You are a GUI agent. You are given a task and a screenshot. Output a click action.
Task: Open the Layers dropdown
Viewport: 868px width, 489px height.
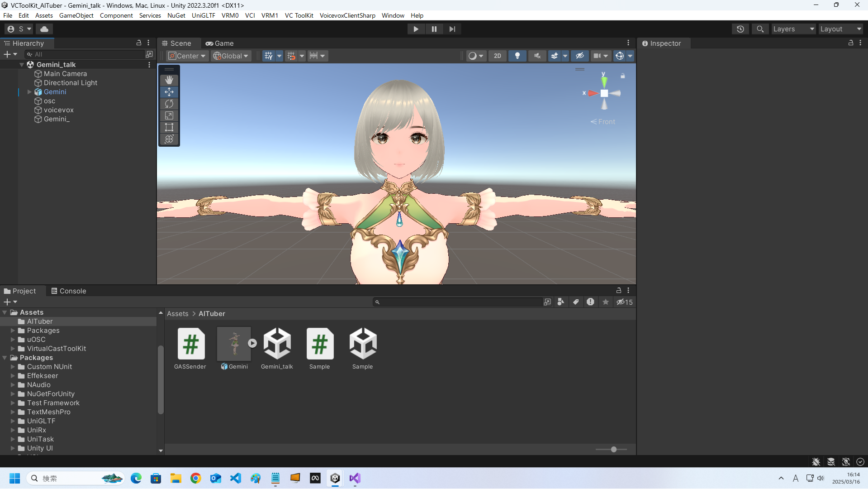pyautogui.click(x=794, y=29)
